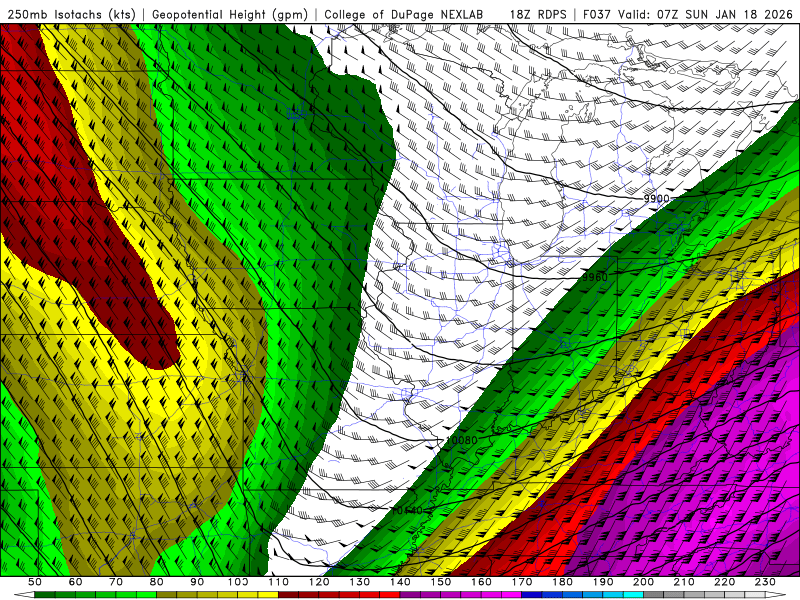Screen dimensions: 800x600
Task: Click the 110 knot color bar label
Action: [279, 582]
